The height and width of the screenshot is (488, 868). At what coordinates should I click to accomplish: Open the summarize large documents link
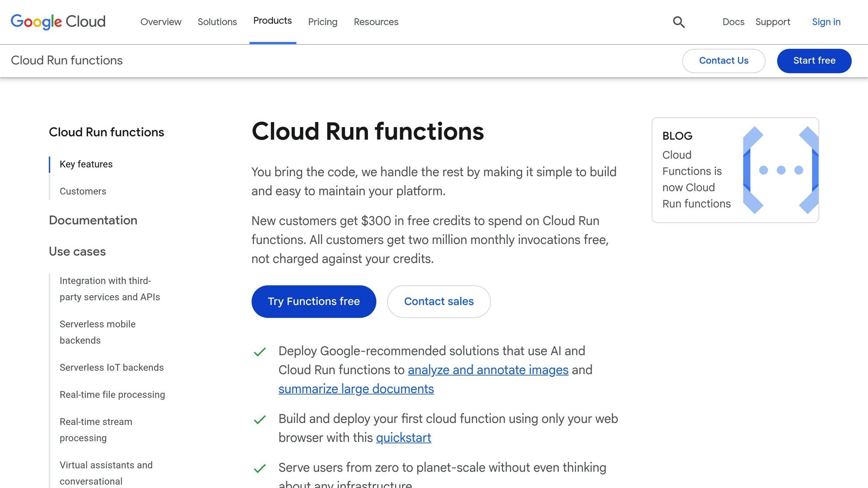356,389
